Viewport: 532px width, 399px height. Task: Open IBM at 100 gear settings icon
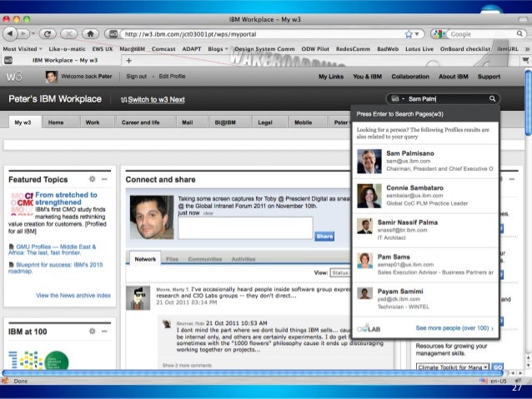[x=92, y=331]
